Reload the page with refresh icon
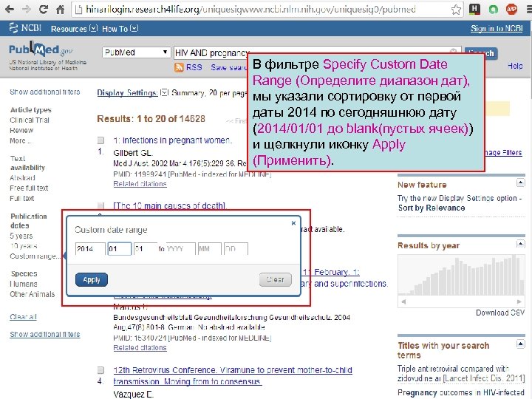The height and width of the screenshot is (399, 532). 43,9
